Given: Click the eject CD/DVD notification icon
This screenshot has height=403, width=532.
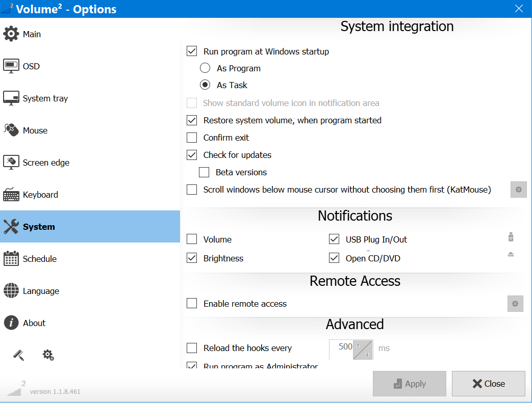Looking at the screenshot, I should click(511, 254).
